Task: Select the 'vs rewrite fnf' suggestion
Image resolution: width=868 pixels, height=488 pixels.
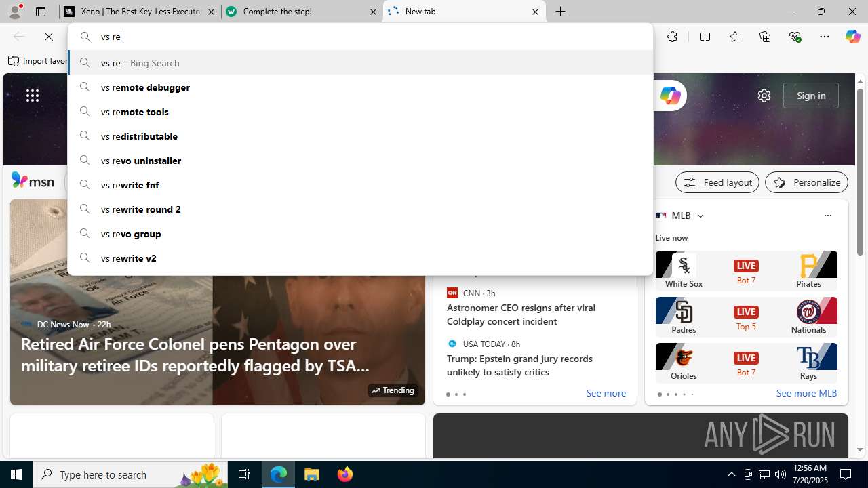Action: pos(360,185)
